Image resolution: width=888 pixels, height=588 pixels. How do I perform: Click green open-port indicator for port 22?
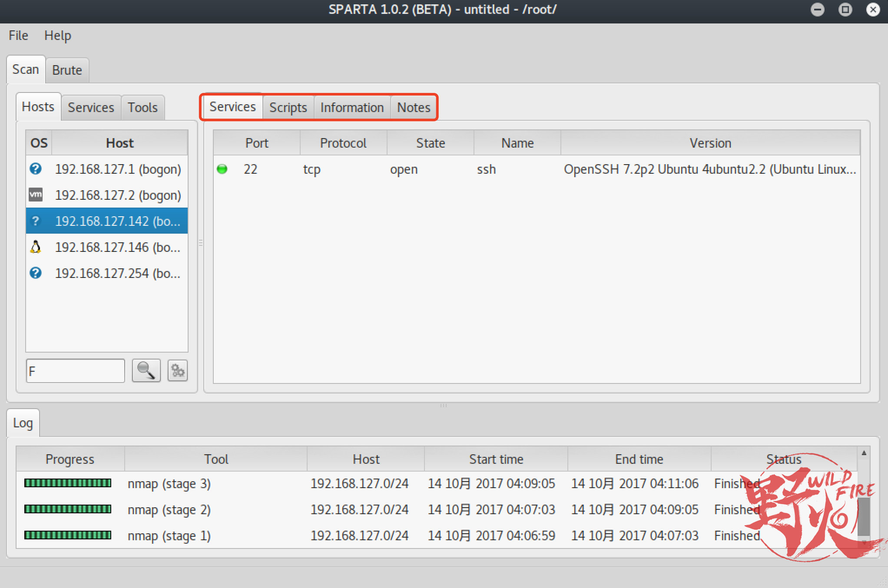pyautogui.click(x=222, y=169)
